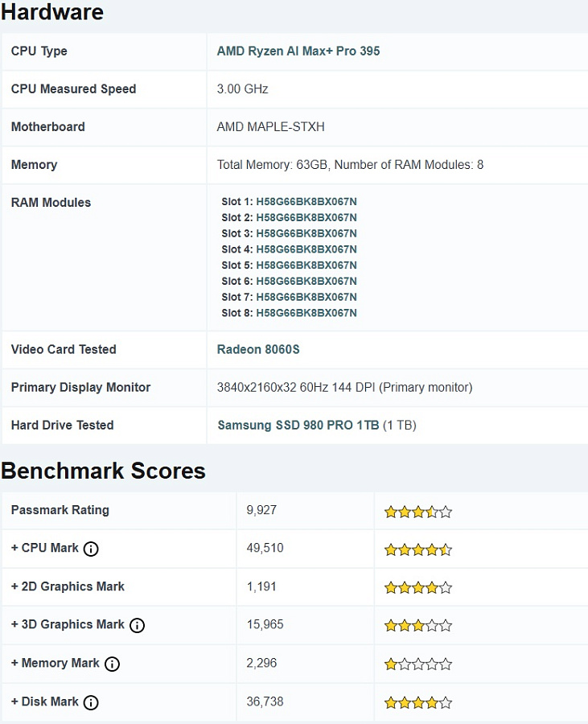This screenshot has height=724, width=588.
Task: Click the info icon beside Memory Mark
Action: click(x=112, y=664)
